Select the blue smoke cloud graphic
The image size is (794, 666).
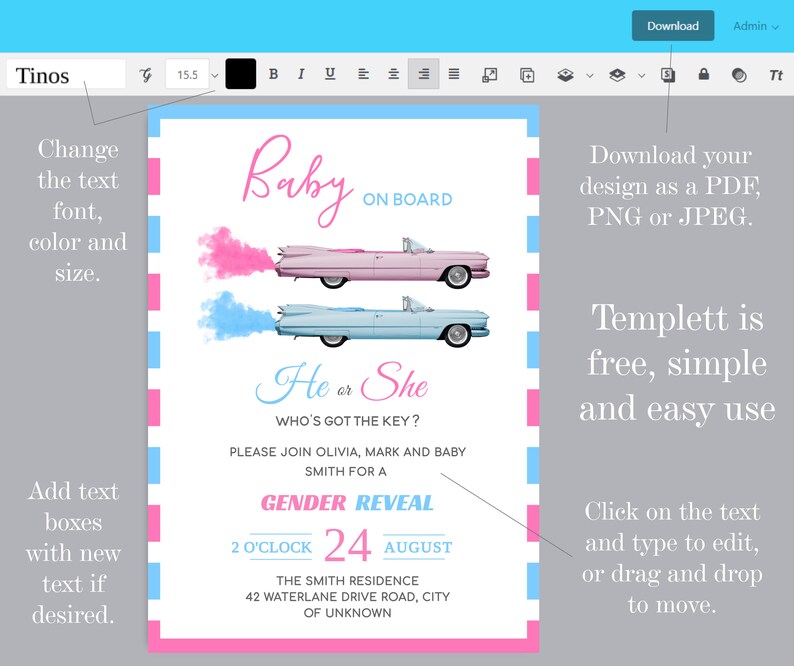pos(235,317)
